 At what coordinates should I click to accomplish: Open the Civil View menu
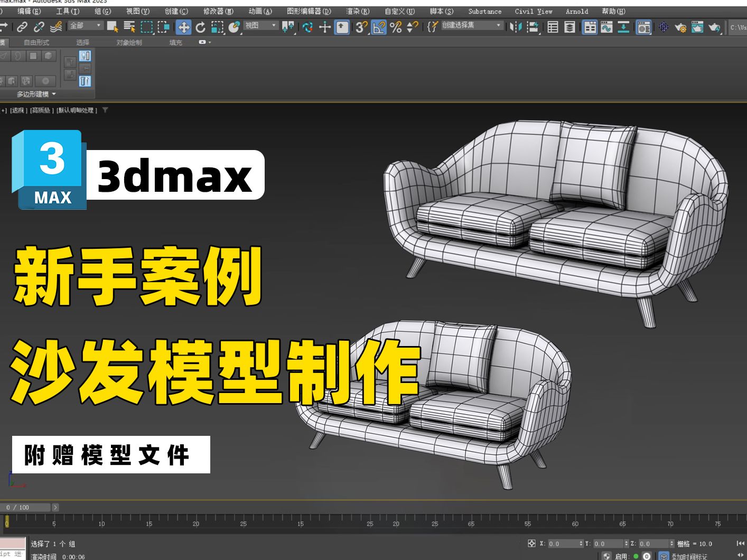click(534, 11)
